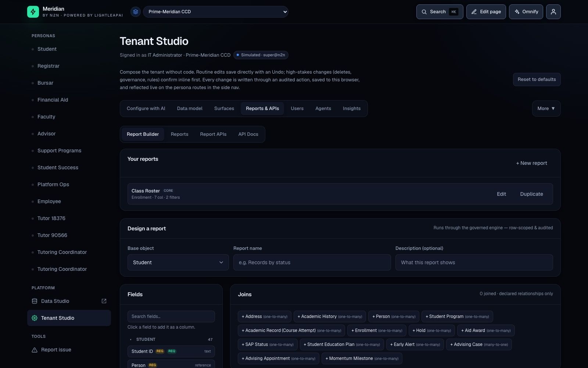Click the Search fields box
Image resolution: width=588 pixels, height=368 pixels.
point(171,316)
